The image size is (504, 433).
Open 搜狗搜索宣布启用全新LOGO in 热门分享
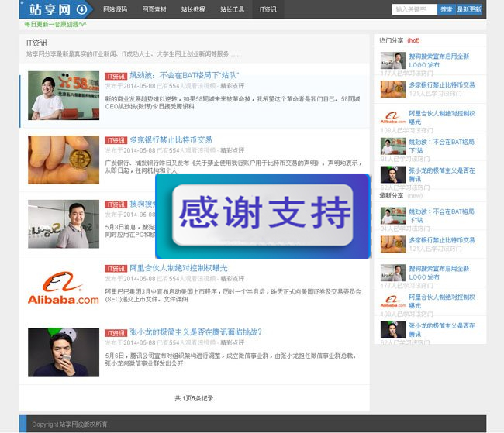439,60
